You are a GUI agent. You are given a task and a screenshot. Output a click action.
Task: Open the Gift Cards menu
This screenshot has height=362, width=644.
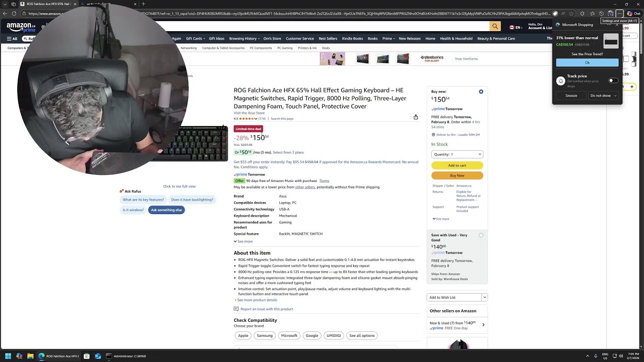point(195,38)
